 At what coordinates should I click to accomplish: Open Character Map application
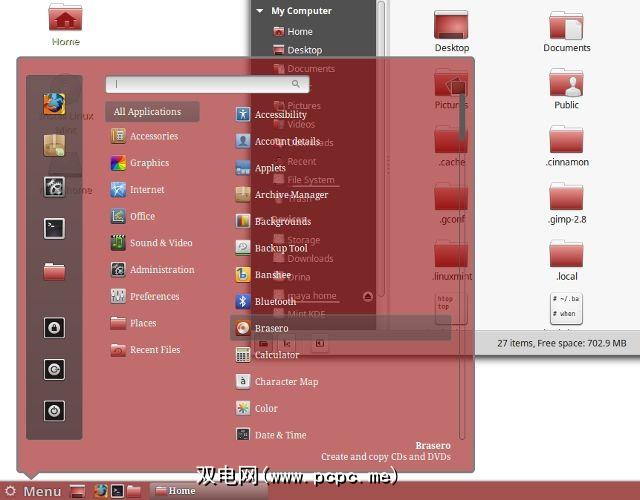[277, 381]
